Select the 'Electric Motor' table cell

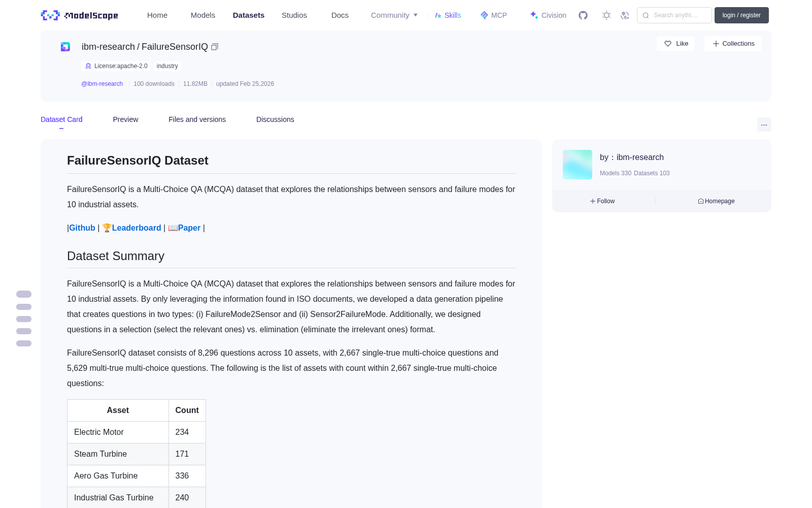118,432
